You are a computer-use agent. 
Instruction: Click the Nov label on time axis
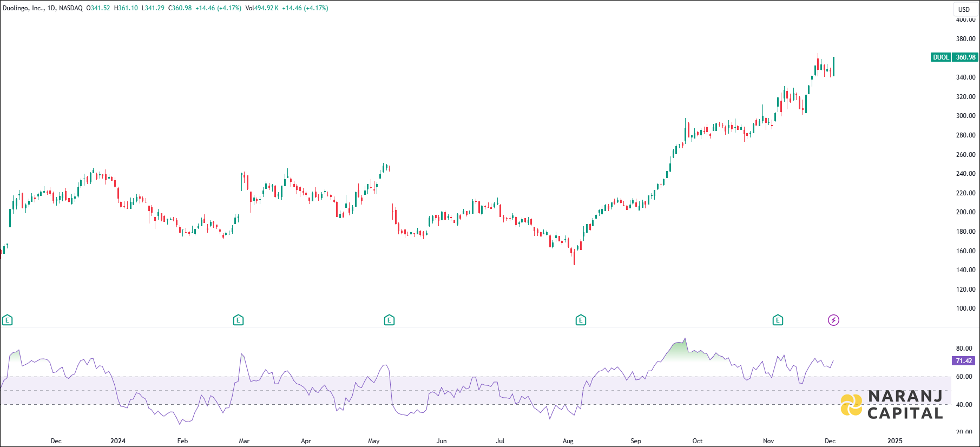pos(768,441)
